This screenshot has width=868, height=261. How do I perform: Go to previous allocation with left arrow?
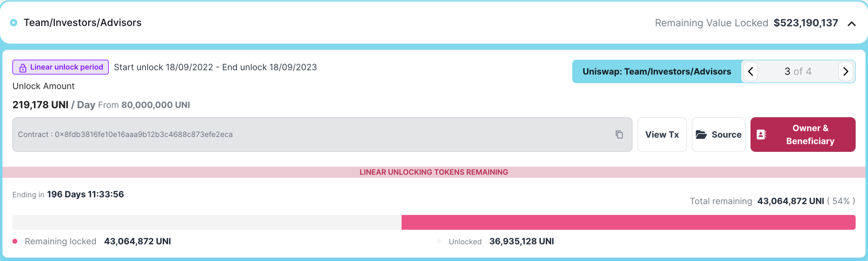(751, 71)
